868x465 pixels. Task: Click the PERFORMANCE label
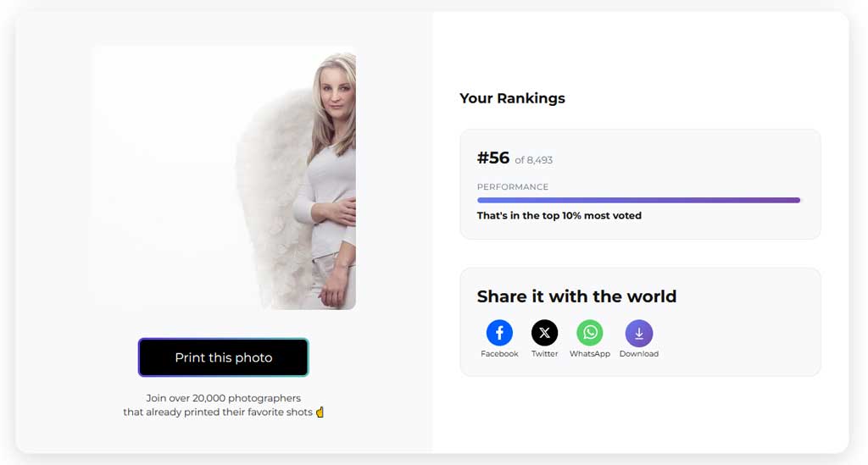pyautogui.click(x=513, y=187)
